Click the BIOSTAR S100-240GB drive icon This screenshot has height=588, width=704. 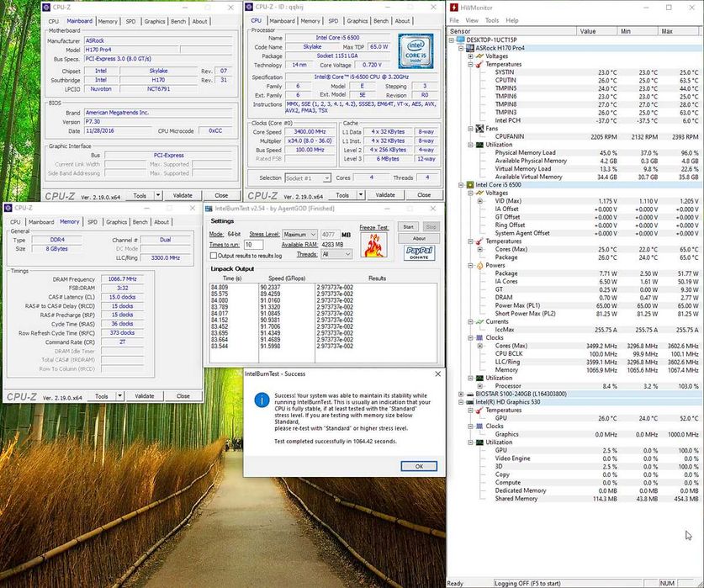470,394
